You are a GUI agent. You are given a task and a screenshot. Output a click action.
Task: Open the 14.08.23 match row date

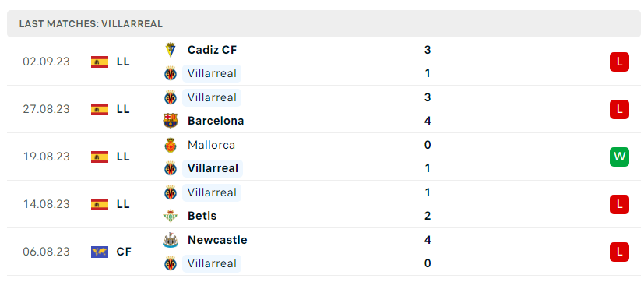click(x=47, y=204)
